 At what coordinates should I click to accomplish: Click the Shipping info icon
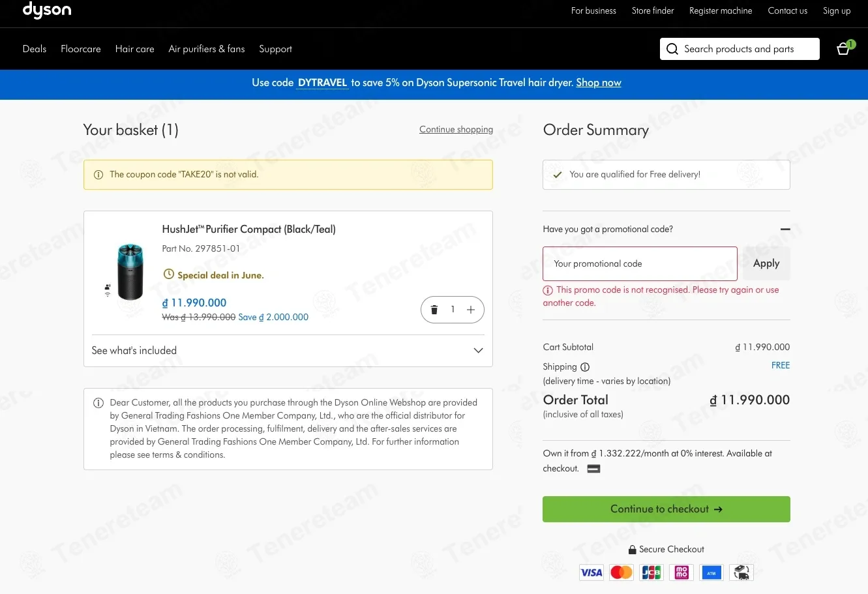tap(585, 367)
